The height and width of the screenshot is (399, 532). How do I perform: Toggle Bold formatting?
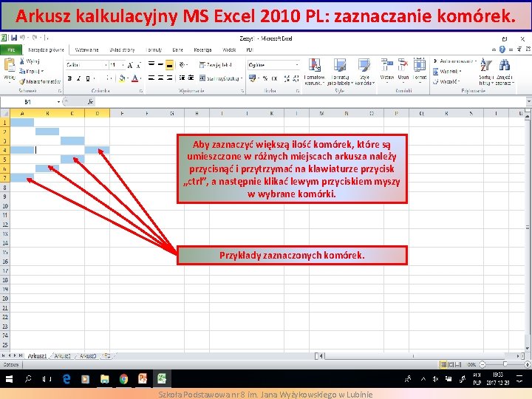[69, 78]
